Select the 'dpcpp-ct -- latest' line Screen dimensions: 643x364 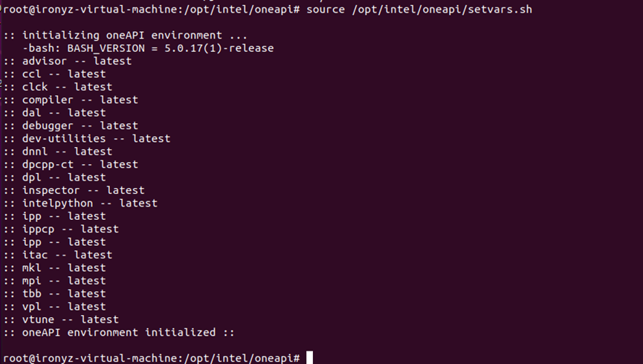pos(71,164)
